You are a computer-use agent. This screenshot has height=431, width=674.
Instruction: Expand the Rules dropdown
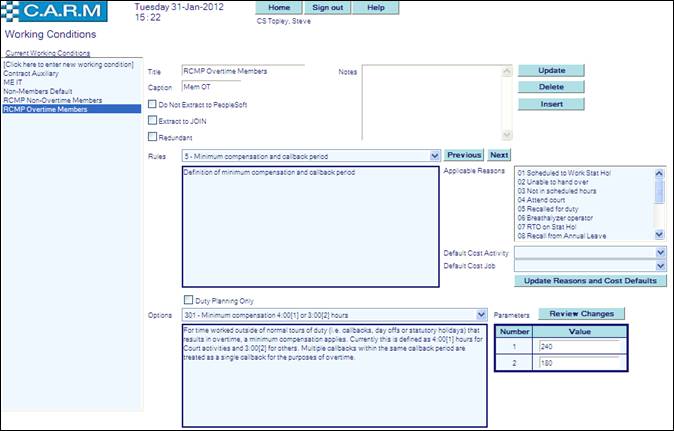click(434, 156)
